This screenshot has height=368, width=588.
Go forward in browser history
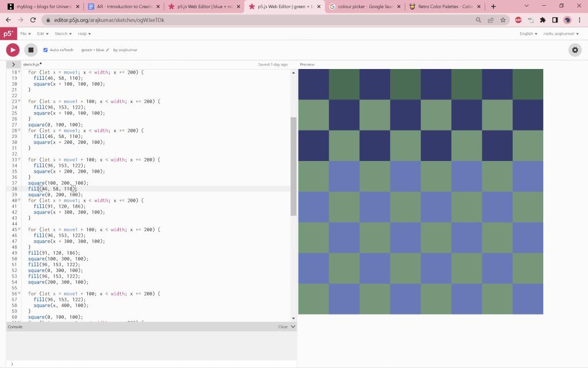21,20
